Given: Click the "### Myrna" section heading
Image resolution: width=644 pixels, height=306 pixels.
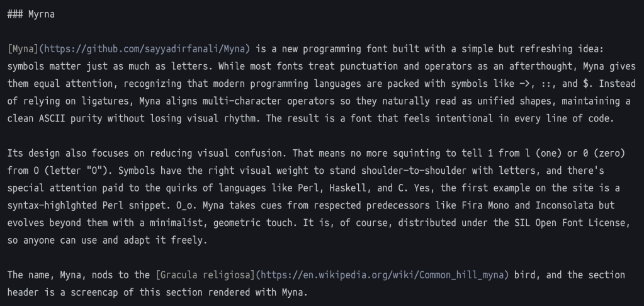Looking at the screenshot, I should point(31,14).
